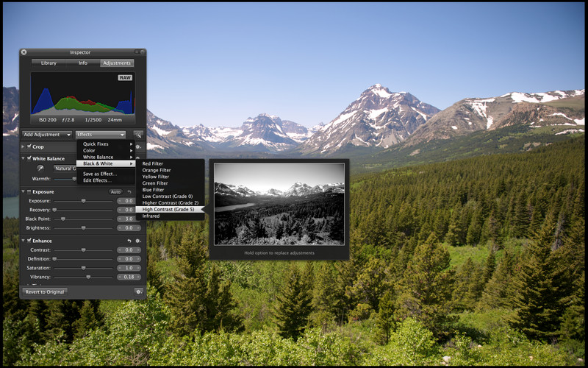The height and width of the screenshot is (368, 588).
Task: Click the High Contrast preview thumbnail
Action: [279, 204]
